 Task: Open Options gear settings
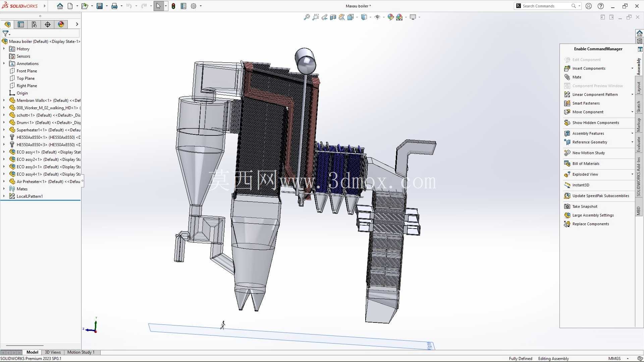pyautogui.click(x=194, y=6)
